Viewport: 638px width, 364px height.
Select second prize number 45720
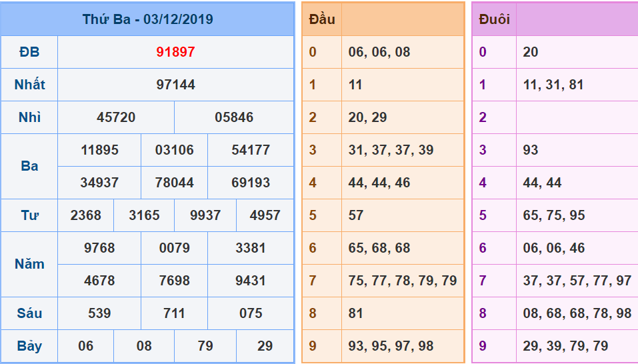(x=116, y=117)
